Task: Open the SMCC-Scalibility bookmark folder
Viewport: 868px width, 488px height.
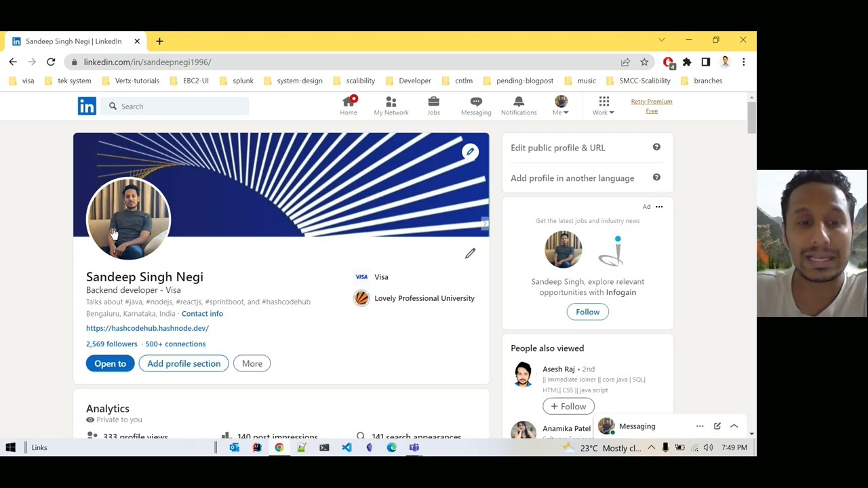Action: (x=638, y=81)
